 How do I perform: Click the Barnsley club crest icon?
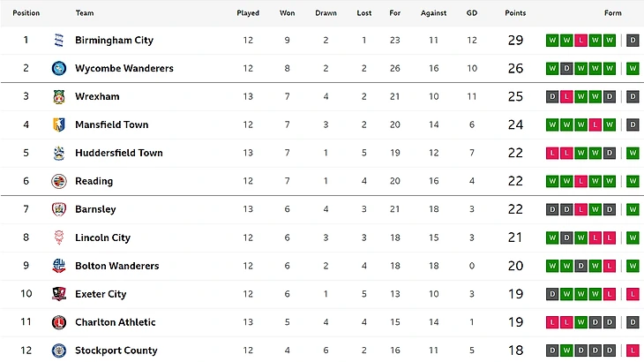pyautogui.click(x=59, y=210)
